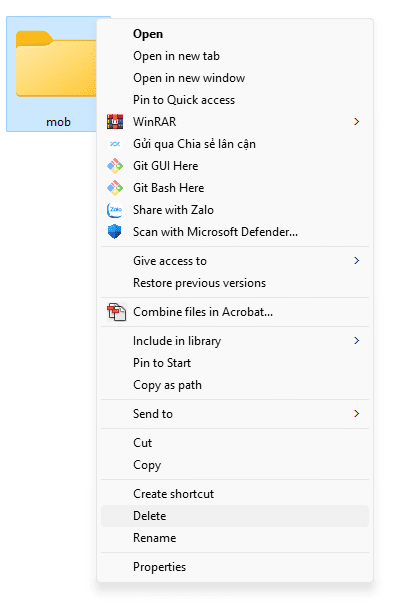Click the WinRAR books icon
Image resolution: width=396 pixels, height=613 pixels.
(115, 122)
